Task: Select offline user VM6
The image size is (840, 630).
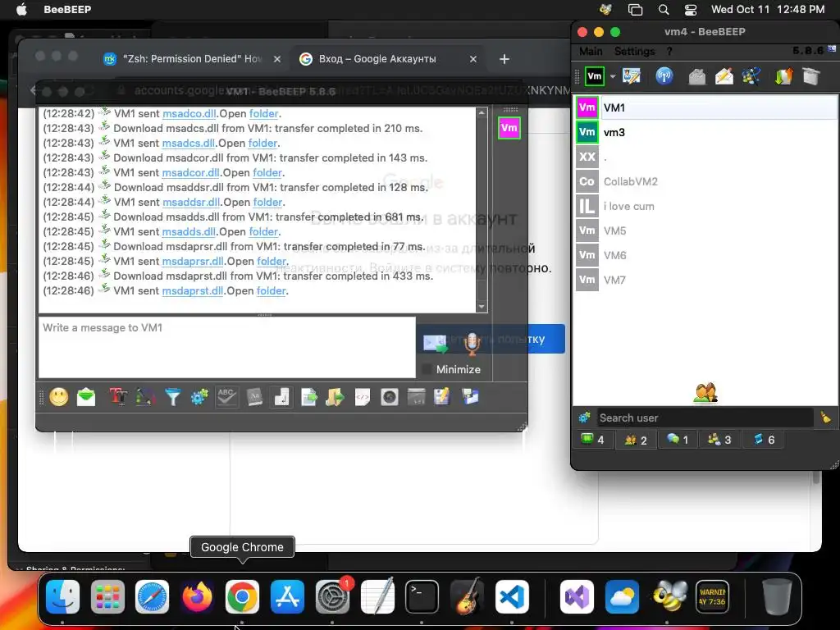Action: pos(706,256)
